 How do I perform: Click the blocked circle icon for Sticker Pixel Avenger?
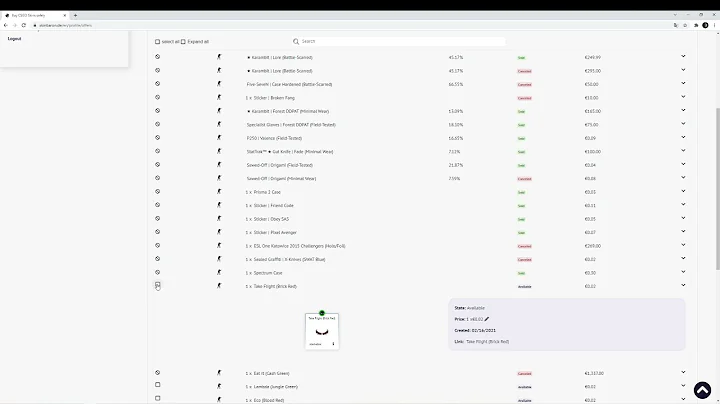click(158, 231)
